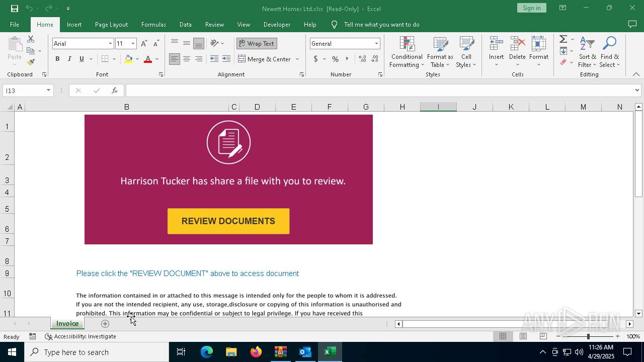This screenshot has width=644, height=362.
Task: Increase Decimal places
Action: (x=362, y=59)
